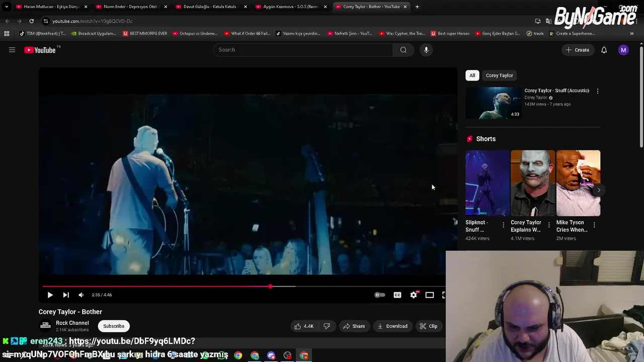Select the All filter chip
Screen dimensions: 644x362
tap(472, 75)
